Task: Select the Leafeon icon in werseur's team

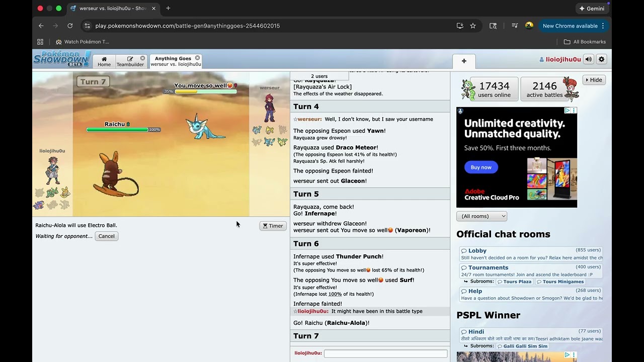Action: pyautogui.click(x=282, y=142)
